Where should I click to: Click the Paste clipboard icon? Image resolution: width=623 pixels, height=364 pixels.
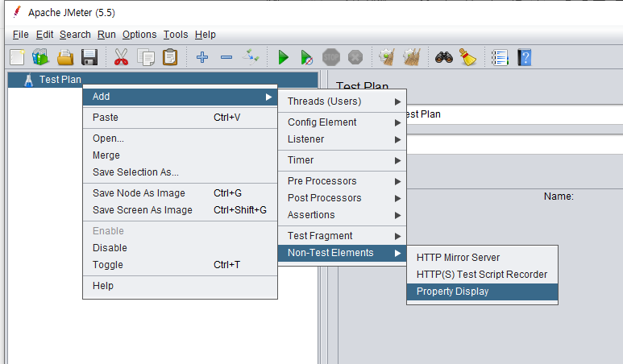(x=170, y=57)
